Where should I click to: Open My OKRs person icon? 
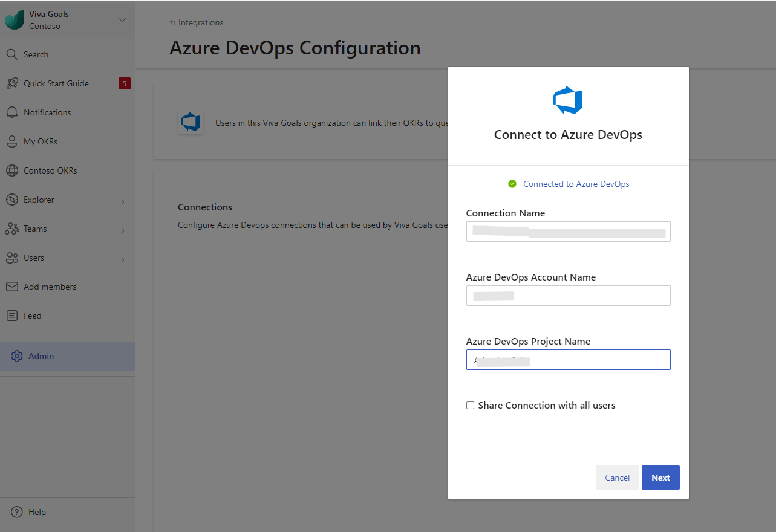(x=11, y=141)
